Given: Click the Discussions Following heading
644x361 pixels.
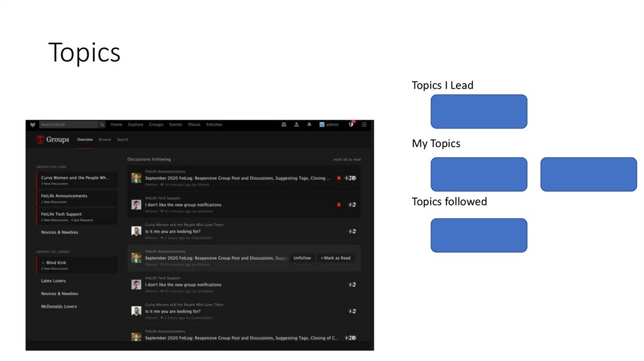Looking at the screenshot, I should click(x=149, y=159).
